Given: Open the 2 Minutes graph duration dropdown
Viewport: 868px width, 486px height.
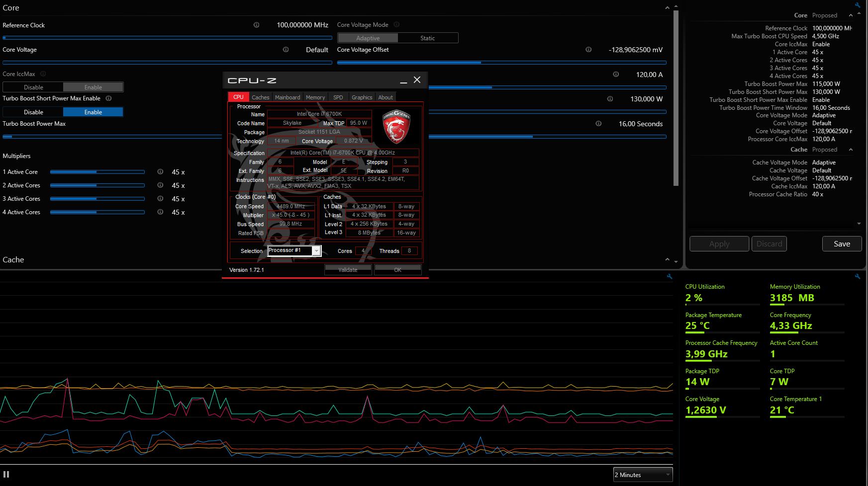Looking at the screenshot, I should click(643, 475).
